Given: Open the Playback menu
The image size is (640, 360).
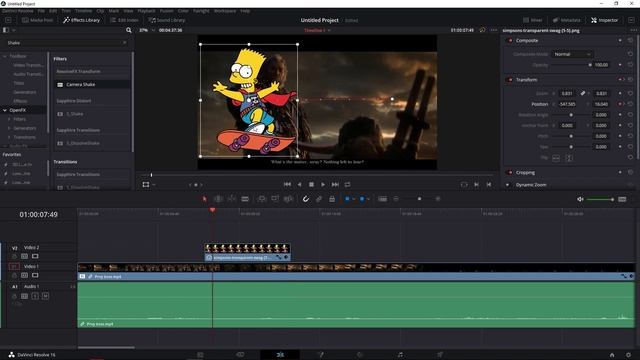Looking at the screenshot, I should click(x=146, y=11).
